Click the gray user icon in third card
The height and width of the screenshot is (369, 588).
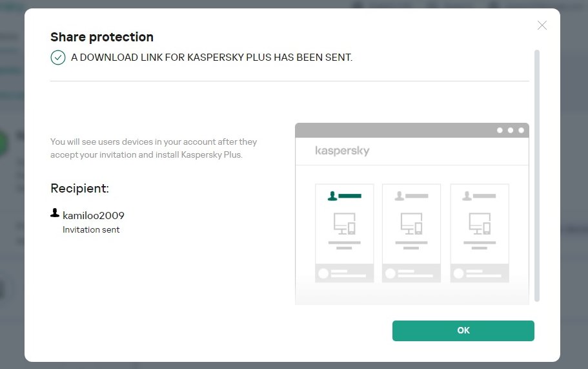[468, 195]
